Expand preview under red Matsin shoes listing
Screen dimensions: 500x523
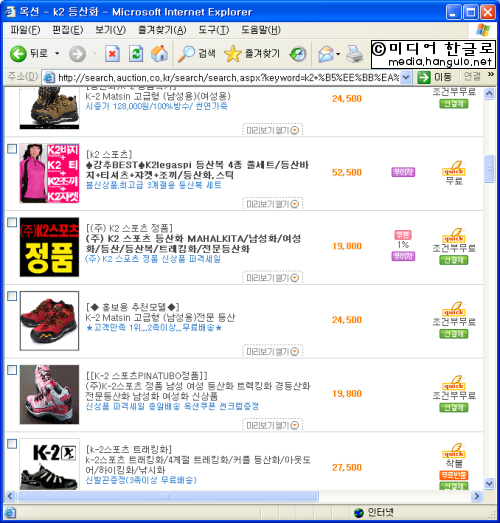click(x=273, y=352)
